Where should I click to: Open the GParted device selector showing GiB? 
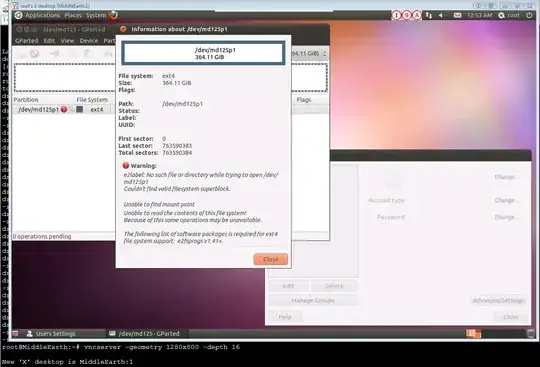click(309, 54)
